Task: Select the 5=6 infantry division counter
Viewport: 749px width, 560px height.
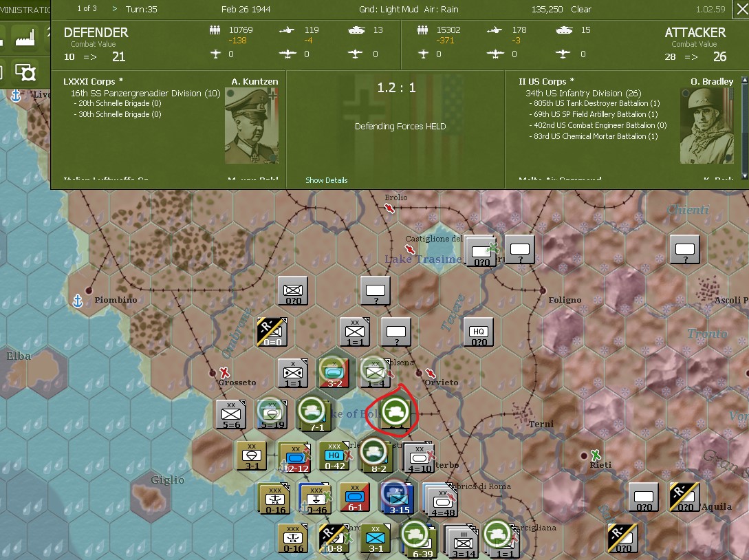Action: pos(230,413)
